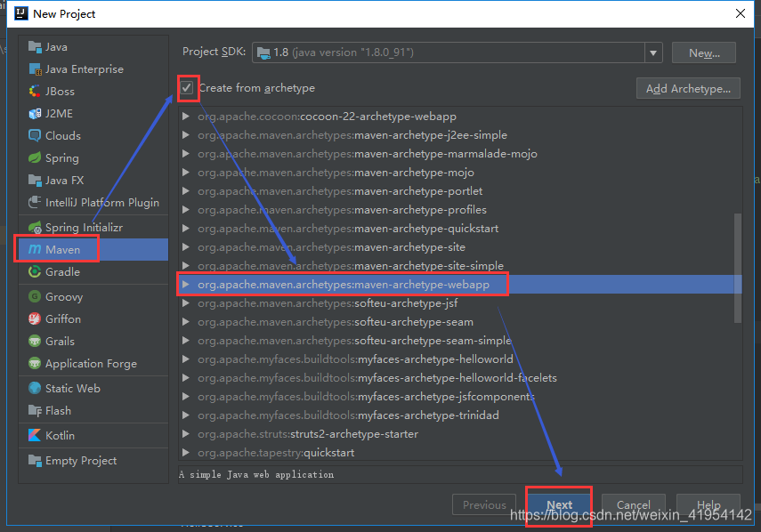Click the Java project type icon
The height and width of the screenshot is (532, 761).
pyautogui.click(x=35, y=47)
